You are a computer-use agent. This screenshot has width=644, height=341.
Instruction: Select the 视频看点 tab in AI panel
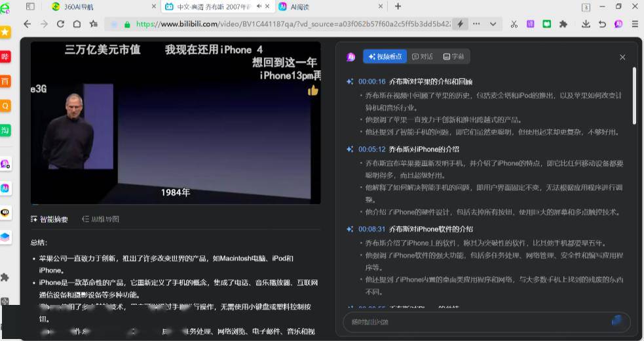pyautogui.click(x=385, y=57)
